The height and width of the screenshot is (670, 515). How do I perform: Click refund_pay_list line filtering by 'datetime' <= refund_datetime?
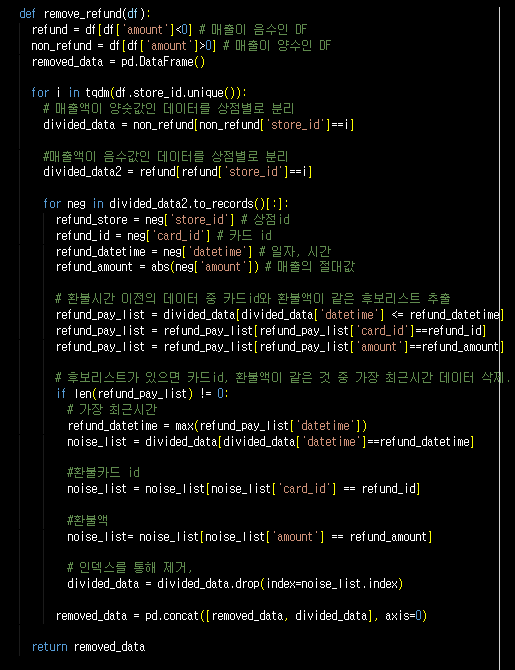tap(280, 315)
